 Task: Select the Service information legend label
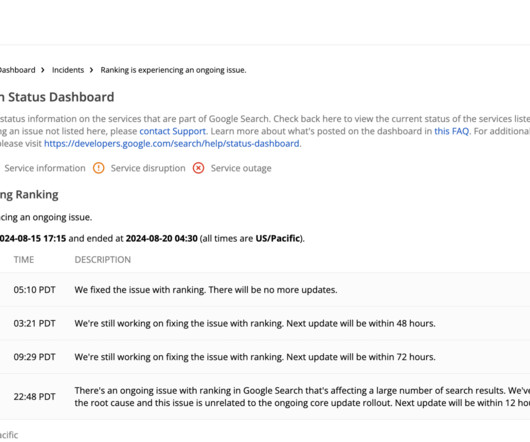pos(45,168)
